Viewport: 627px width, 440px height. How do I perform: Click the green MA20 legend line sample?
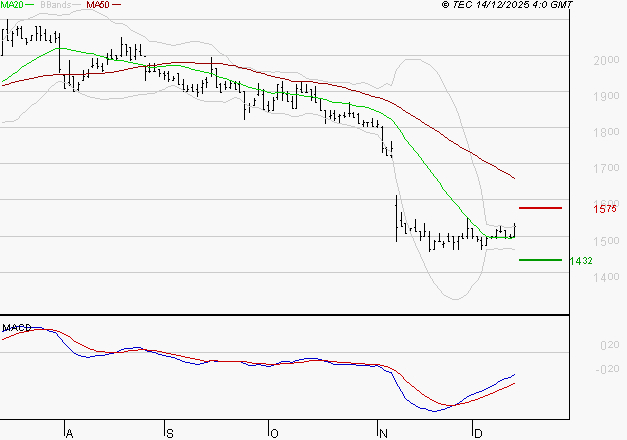30,5
